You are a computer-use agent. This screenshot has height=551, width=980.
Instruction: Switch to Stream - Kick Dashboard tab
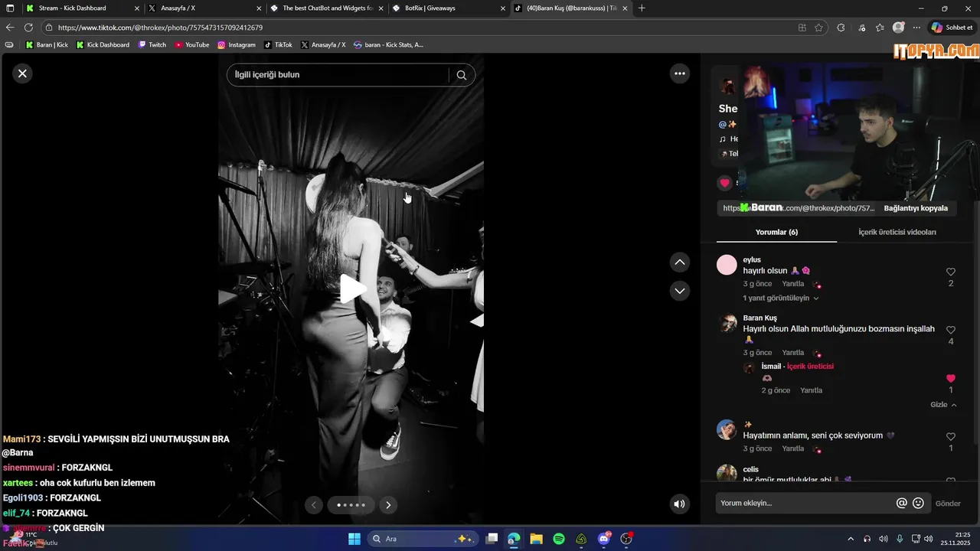(x=83, y=8)
